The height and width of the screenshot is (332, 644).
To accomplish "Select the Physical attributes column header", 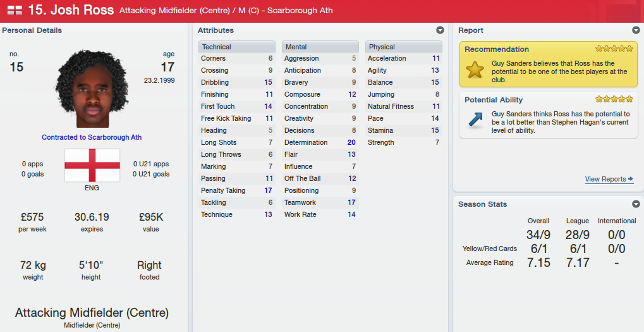I will [x=403, y=46].
